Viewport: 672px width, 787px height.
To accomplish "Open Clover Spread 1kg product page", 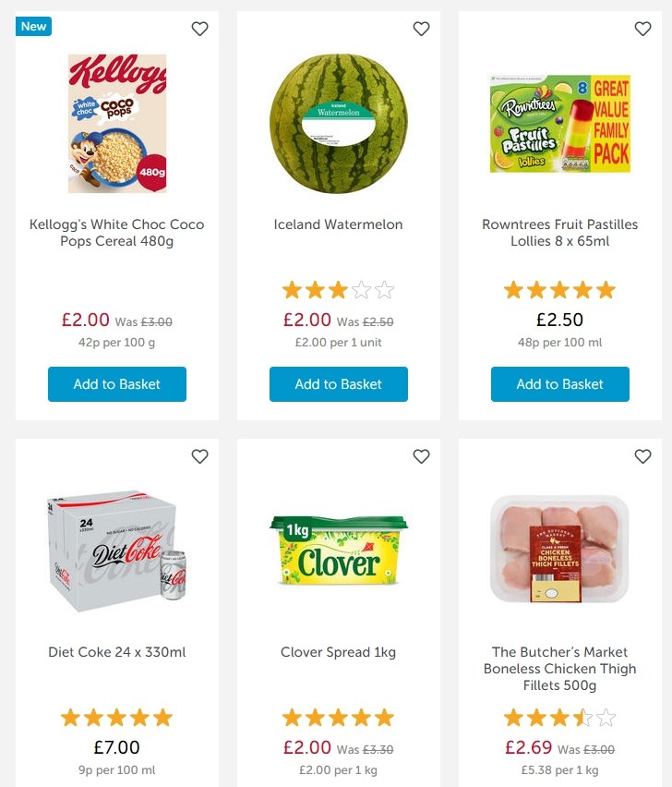I will [x=338, y=651].
